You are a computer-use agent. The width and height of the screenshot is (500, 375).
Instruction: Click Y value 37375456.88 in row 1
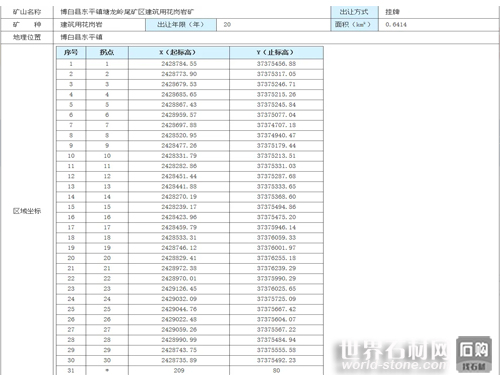276,64
